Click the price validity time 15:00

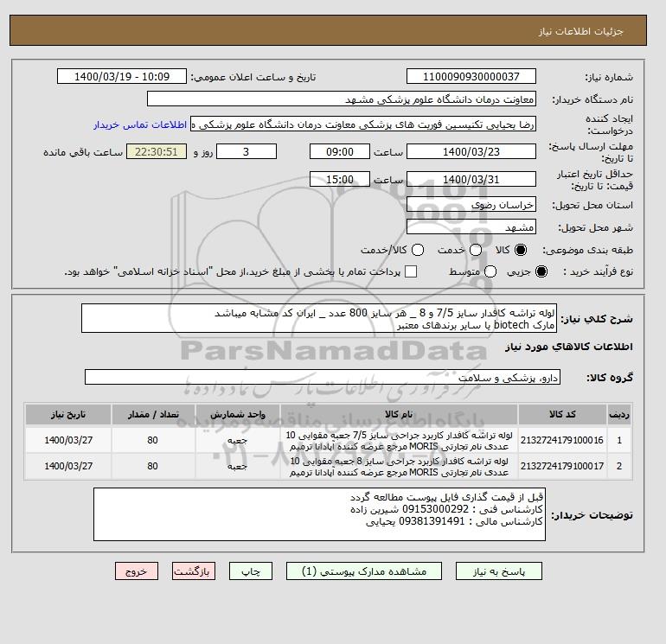pos(340,179)
